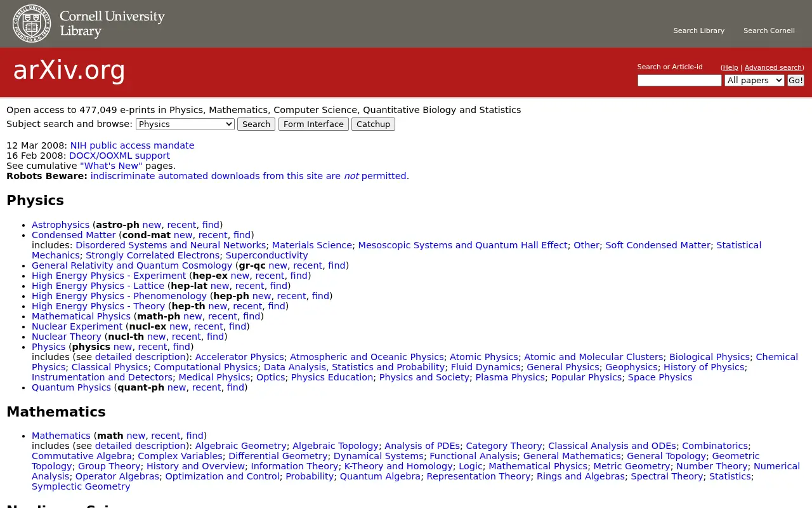812x508 pixels.
Task: Open the Superconductivity subcategory
Action: click(266, 255)
